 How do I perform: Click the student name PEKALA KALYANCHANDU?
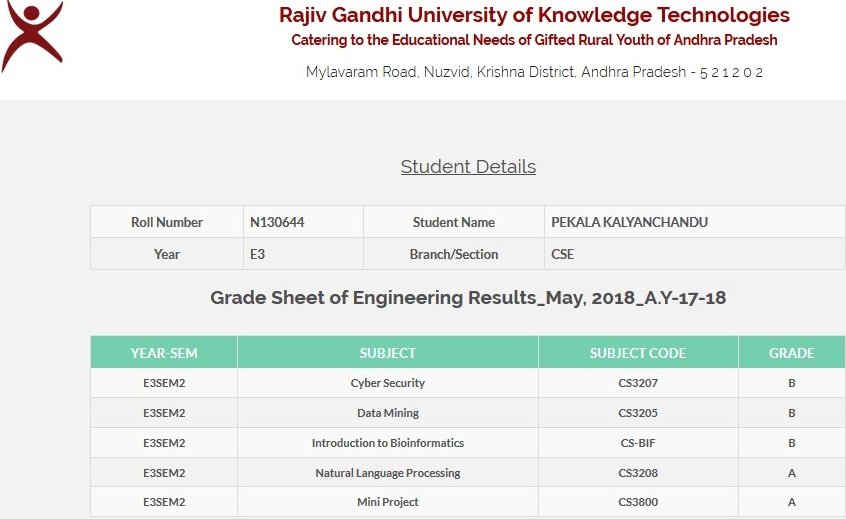pyautogui.click(x=629, y=222)
